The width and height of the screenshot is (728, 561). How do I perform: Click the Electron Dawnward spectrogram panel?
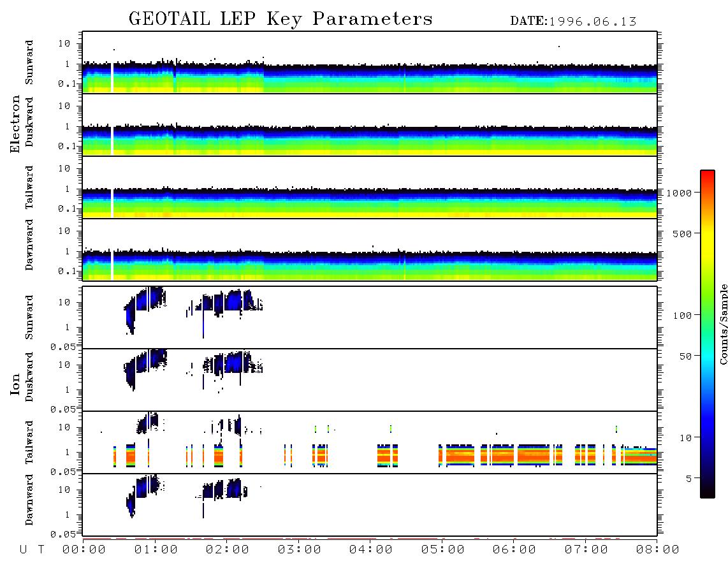[370, 250]
